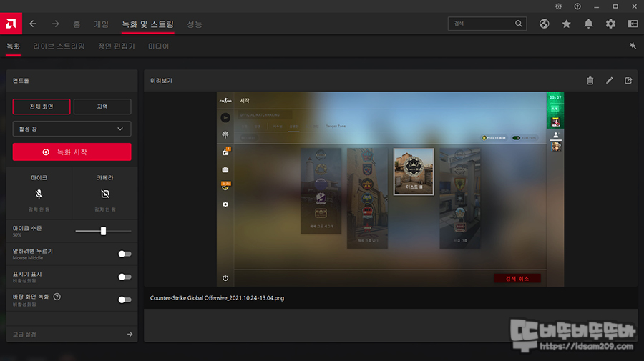This screenshot has height=361, width=644.
Task: Switch to the 장면 편집기 tab
Action: coord(116,46)
